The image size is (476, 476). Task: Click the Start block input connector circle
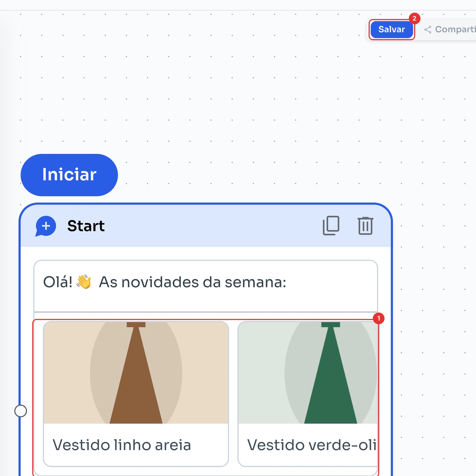pos(21,411)
